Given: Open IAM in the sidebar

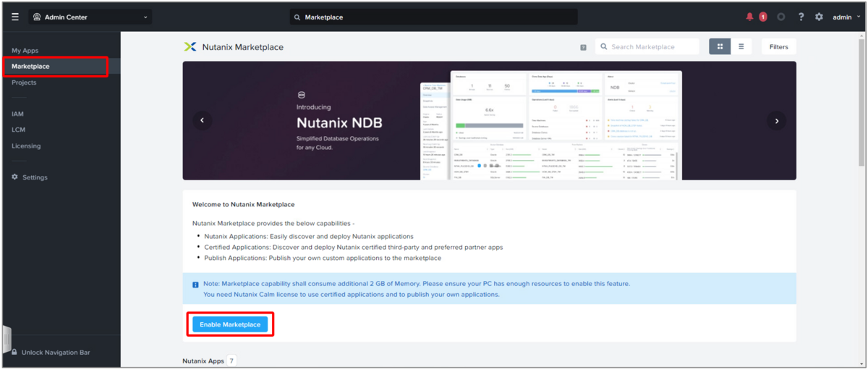Looking at the screenshot, I should coord(17,114).
